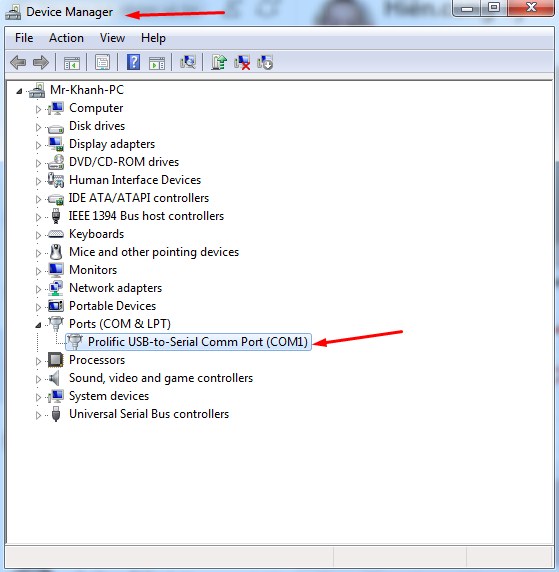Viewport: 559px width, 572px height.
Task: Expand the Network adapters node
Action: 38,289
